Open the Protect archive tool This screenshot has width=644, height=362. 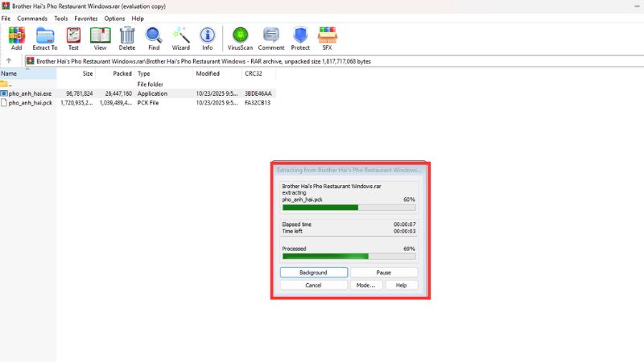tap(300, 37)
